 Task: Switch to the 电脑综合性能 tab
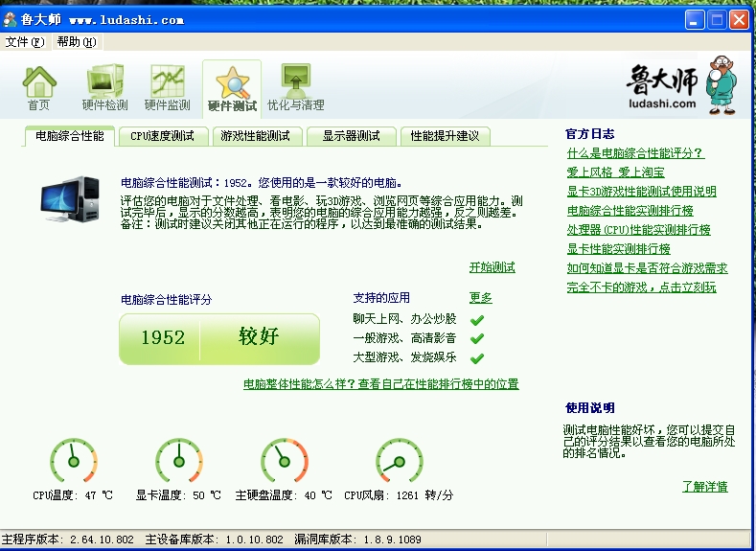tap(69, 136)
